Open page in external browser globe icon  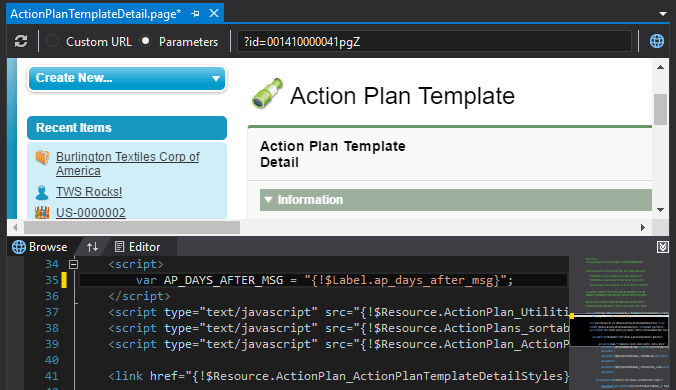click(x=657, y=41)
